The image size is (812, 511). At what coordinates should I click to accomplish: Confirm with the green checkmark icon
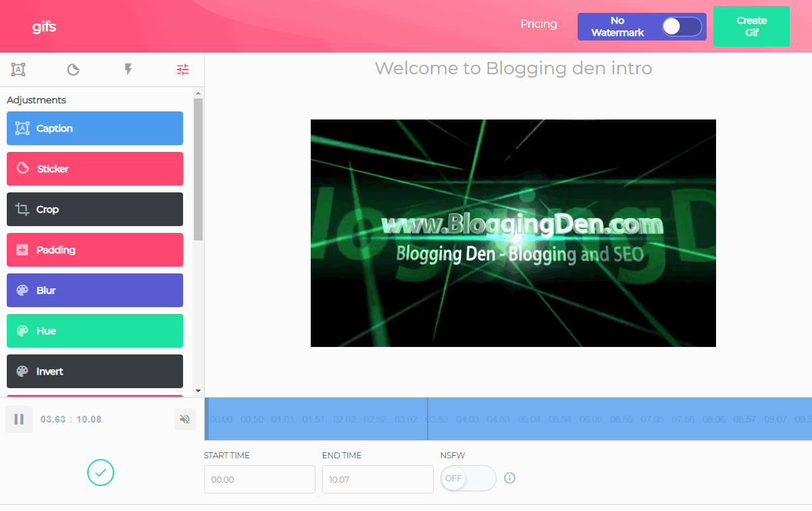click(x=101, y=473)
